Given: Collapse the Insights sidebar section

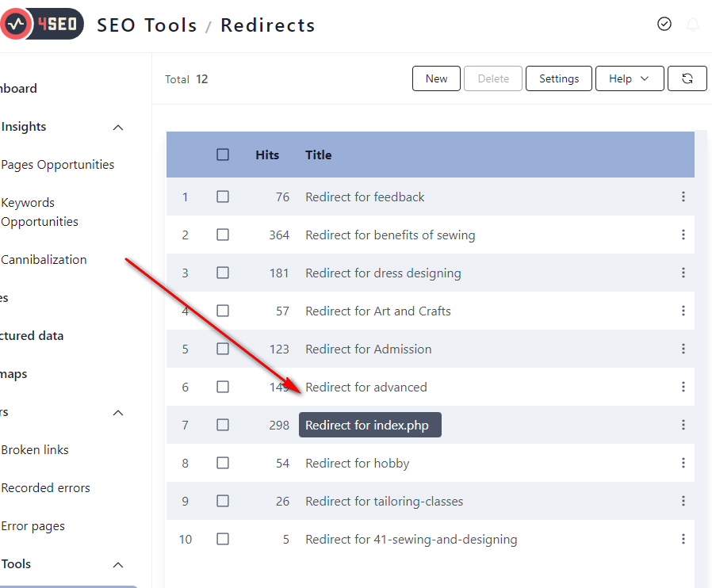Looking at the screenshot, I should (118, 127).
